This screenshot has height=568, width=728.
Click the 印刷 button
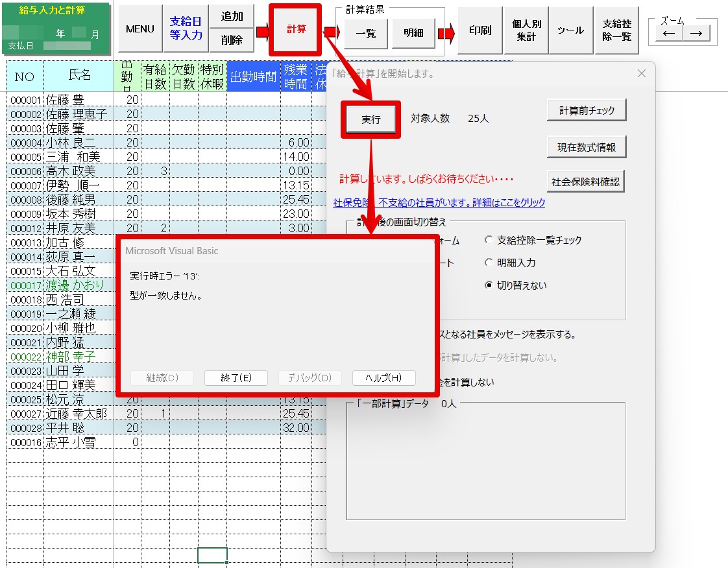[x=480, y=30]
